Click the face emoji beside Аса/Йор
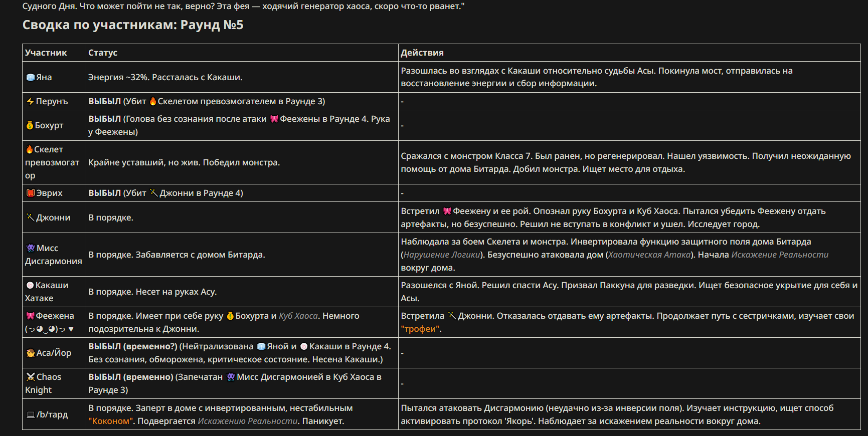 point(31,353)
